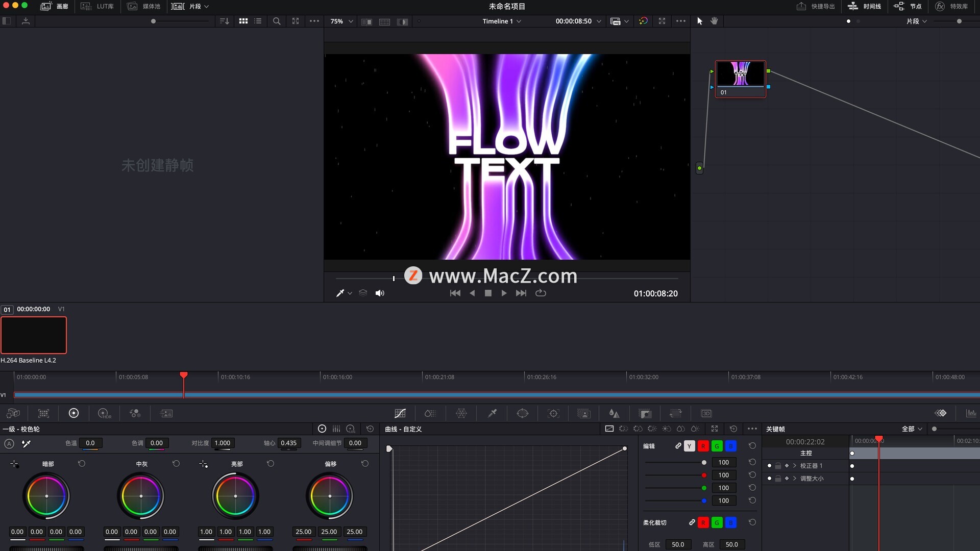Switch gallery to list view
This screenshot has height=551, width=980.
(258, 21)
